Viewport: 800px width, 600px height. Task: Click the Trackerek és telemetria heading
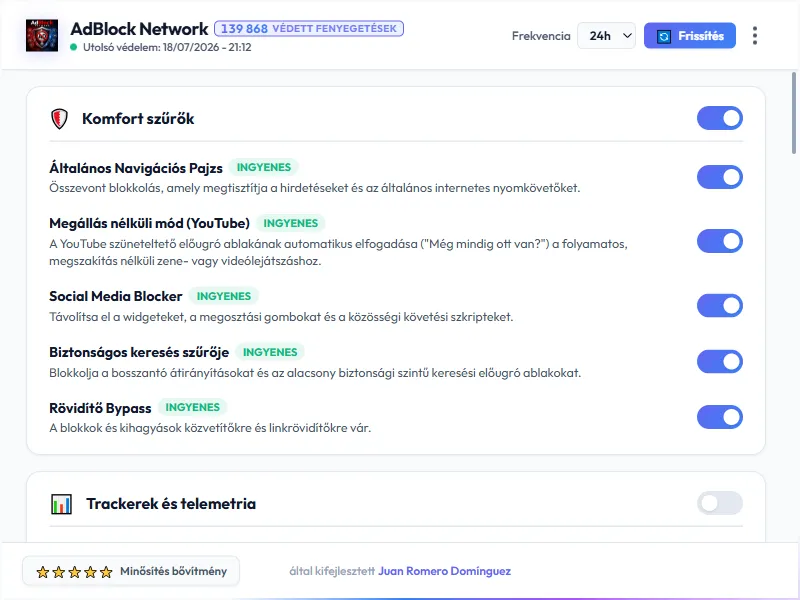coord(171,504)
